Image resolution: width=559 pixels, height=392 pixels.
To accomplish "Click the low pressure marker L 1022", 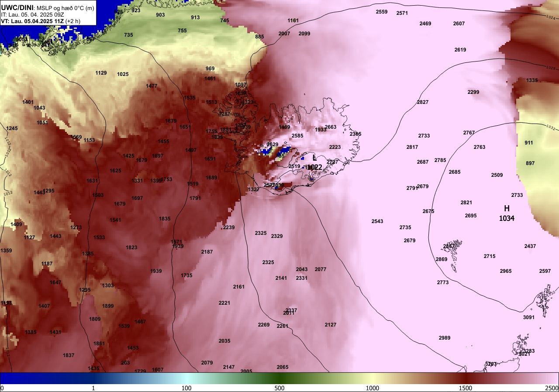I will (314, 163).
